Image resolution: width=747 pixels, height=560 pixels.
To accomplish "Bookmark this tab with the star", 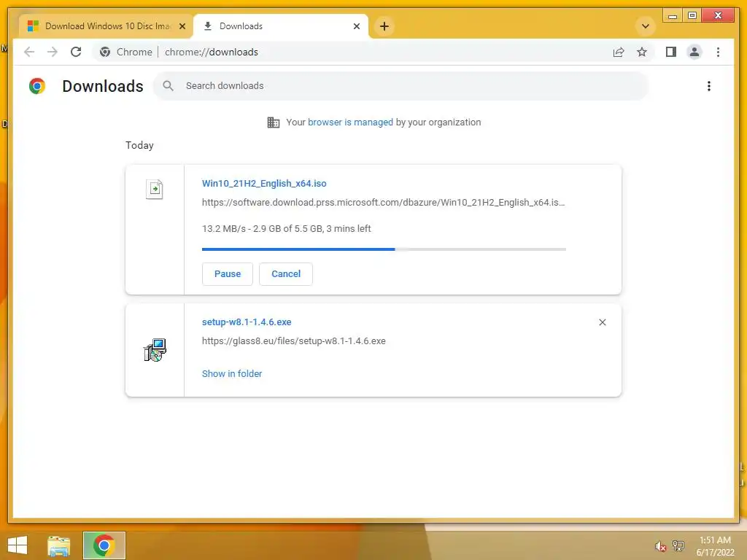I will [642, 52].
